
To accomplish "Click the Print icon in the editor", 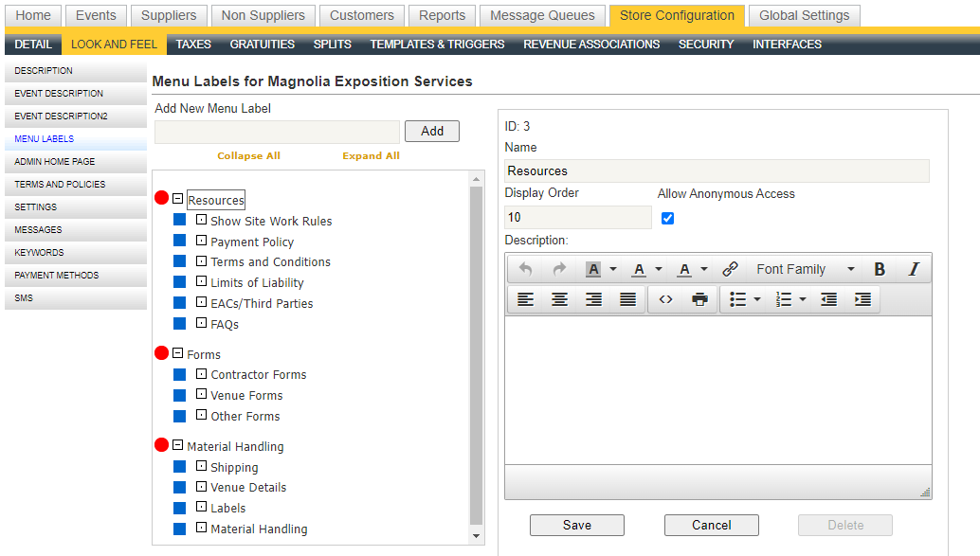I will [x=699, y=299].
